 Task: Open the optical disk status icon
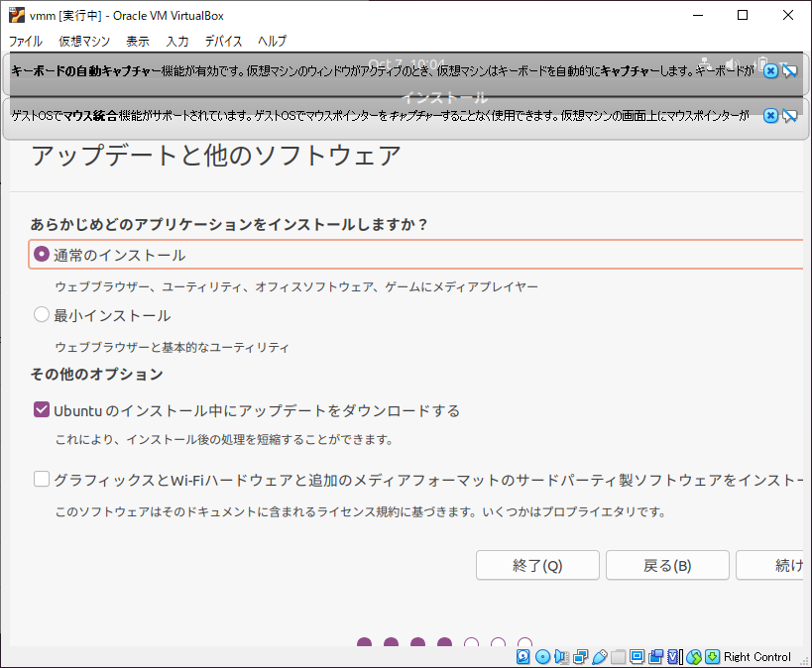[x=542, y=657]
